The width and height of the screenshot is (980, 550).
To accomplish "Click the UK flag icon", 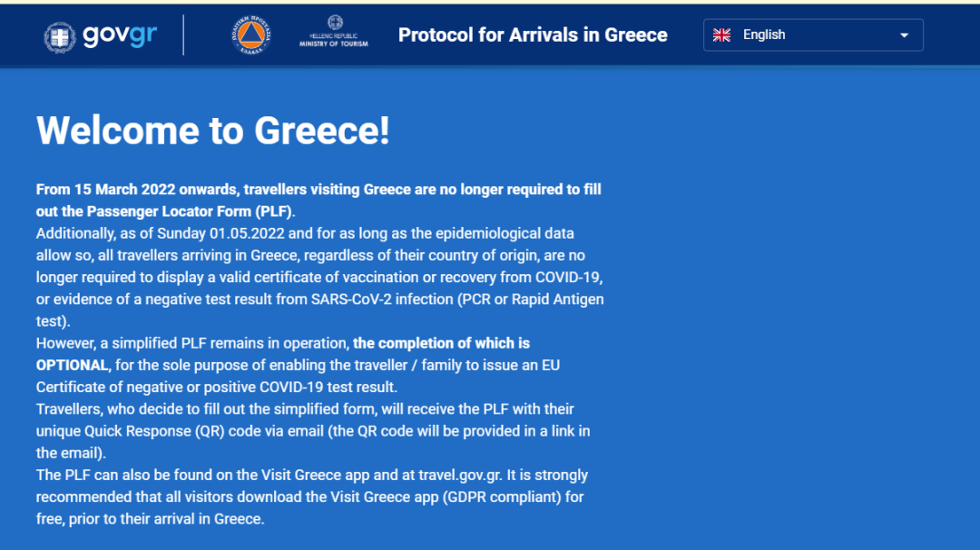I will 722,35.
